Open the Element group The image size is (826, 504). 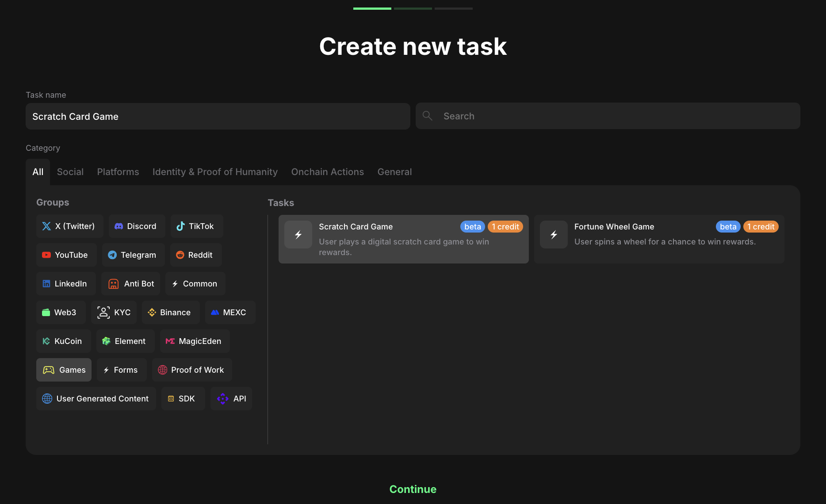coord(125,341)
